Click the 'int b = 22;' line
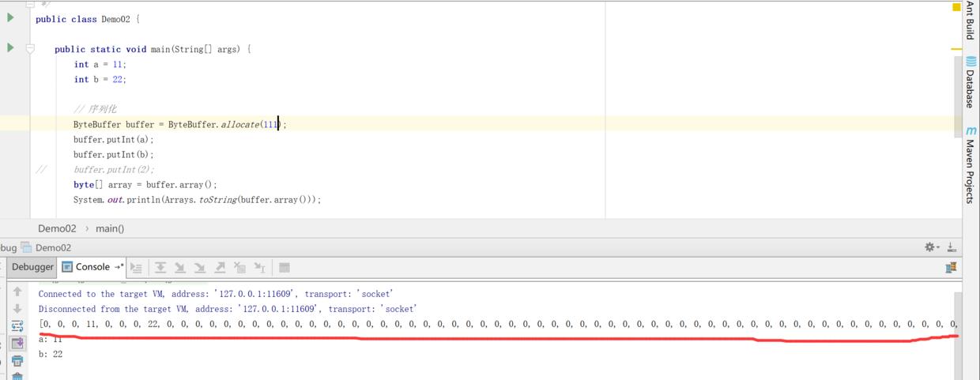 click(x=100, y=79)
